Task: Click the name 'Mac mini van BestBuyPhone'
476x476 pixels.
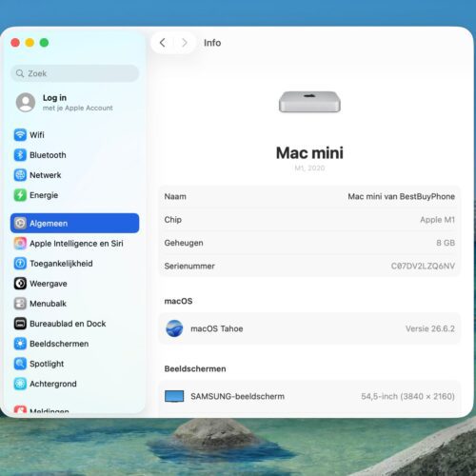Action: 401,196
